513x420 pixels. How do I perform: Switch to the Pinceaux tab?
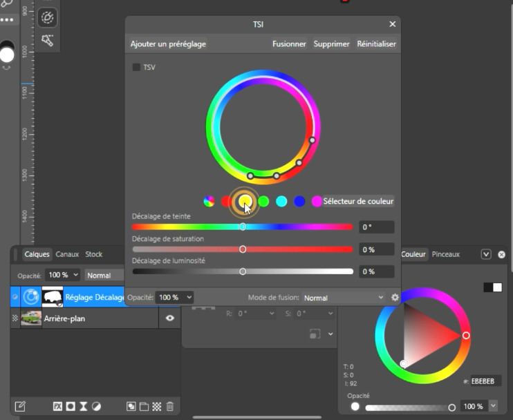(446, 254)
